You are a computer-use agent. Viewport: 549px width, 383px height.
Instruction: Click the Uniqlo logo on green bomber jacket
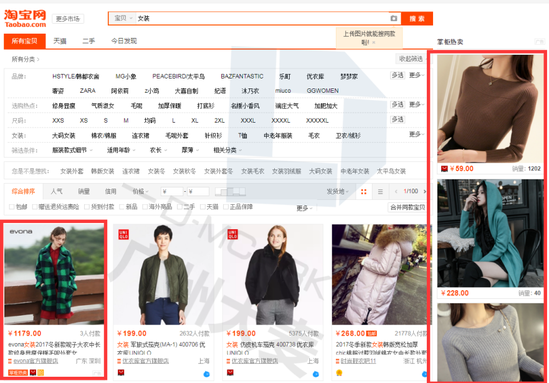[x=124, y=234]
